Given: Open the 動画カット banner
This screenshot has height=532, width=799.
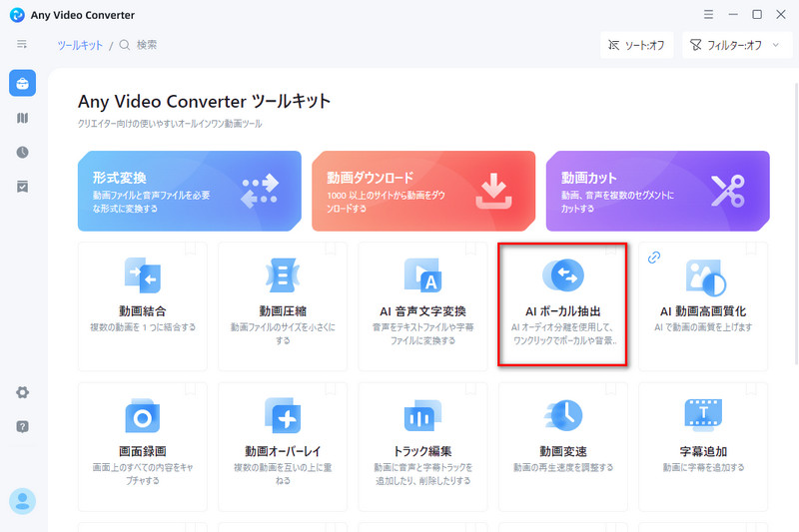Looking at the screenshot, I should [x=658, y=191].
